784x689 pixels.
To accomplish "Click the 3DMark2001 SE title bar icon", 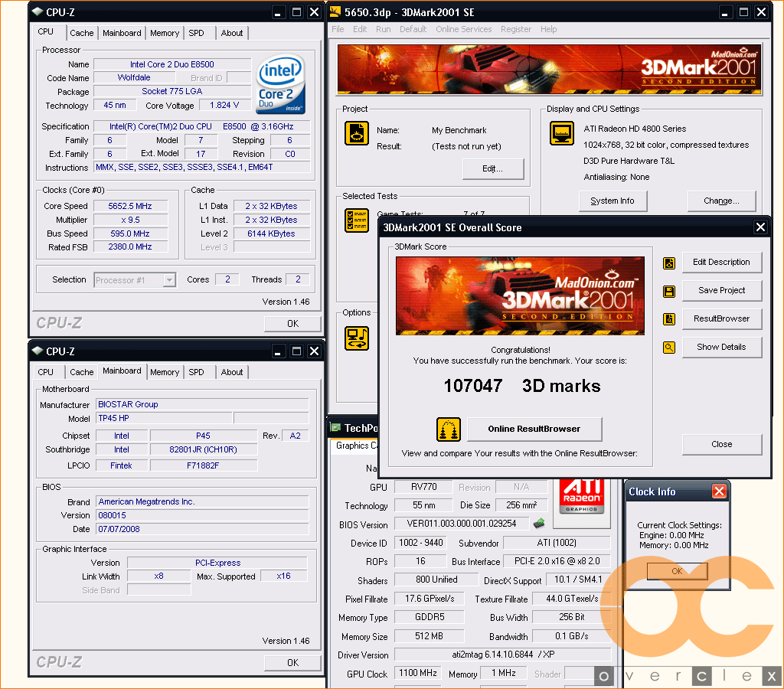I will [x=335, y=11].
